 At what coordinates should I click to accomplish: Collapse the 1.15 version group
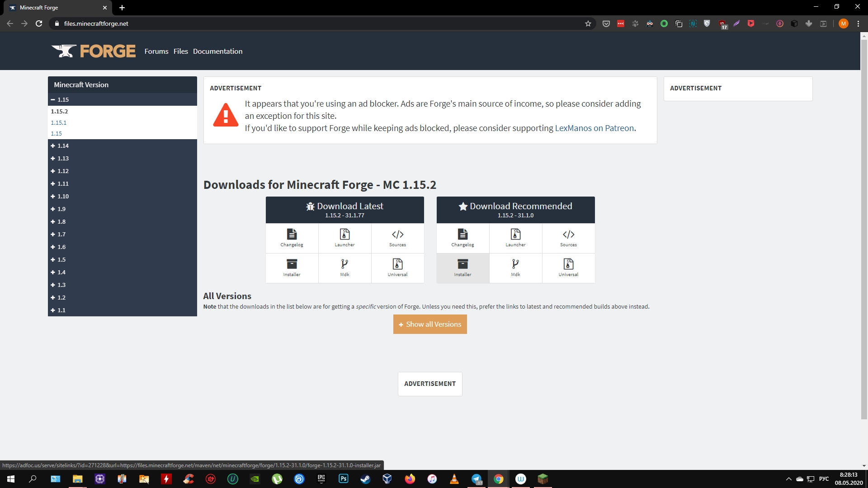pyautogui.click(x=123, y=99)
